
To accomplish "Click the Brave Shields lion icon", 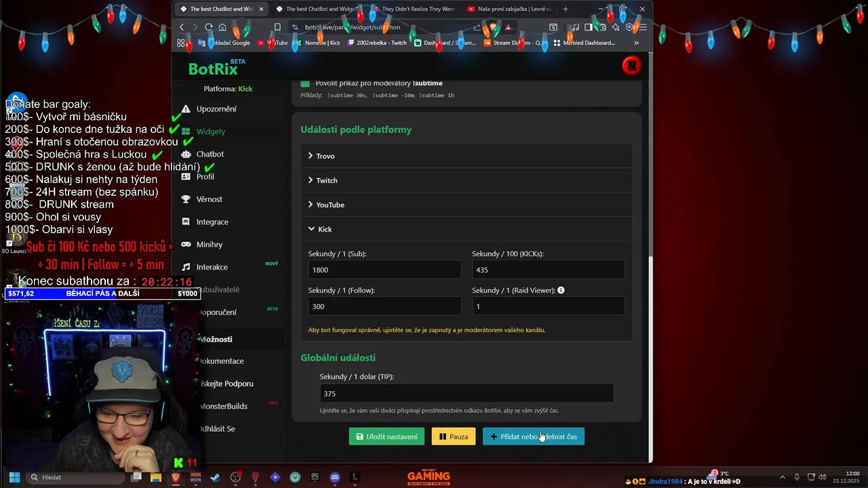I will click(x=493, y=27).
